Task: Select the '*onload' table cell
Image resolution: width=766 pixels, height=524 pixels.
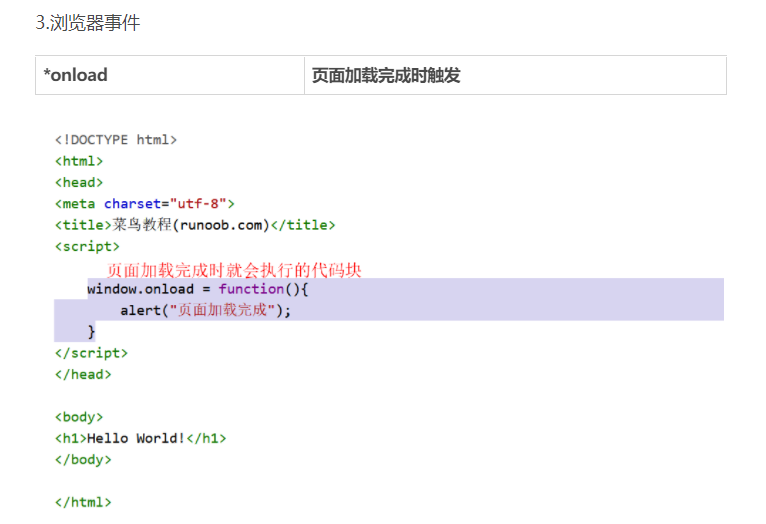Action: pyautogui.click(x=170, y=75)
